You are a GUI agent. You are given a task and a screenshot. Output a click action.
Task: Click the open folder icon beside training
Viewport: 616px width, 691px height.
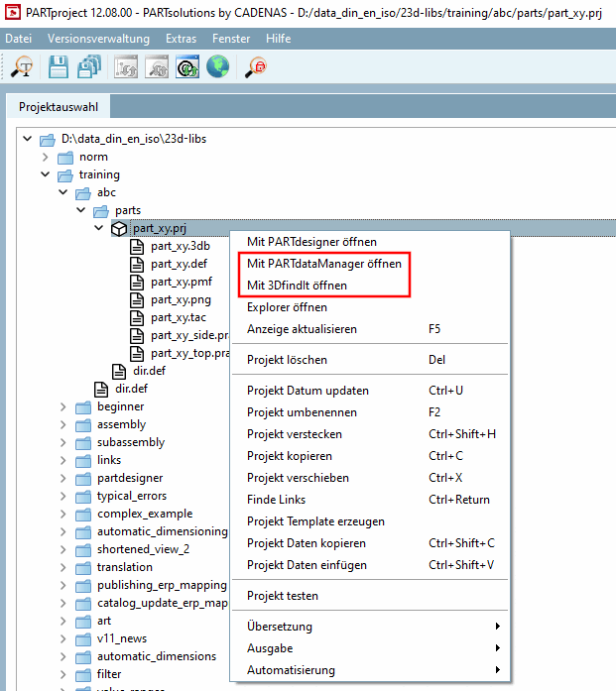[65, 175]
